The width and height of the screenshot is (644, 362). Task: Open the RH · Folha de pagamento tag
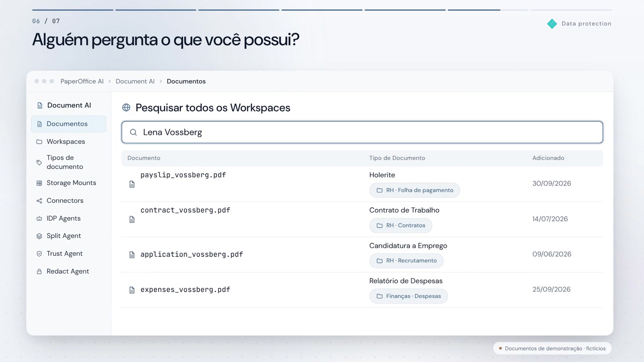point(415,190)
